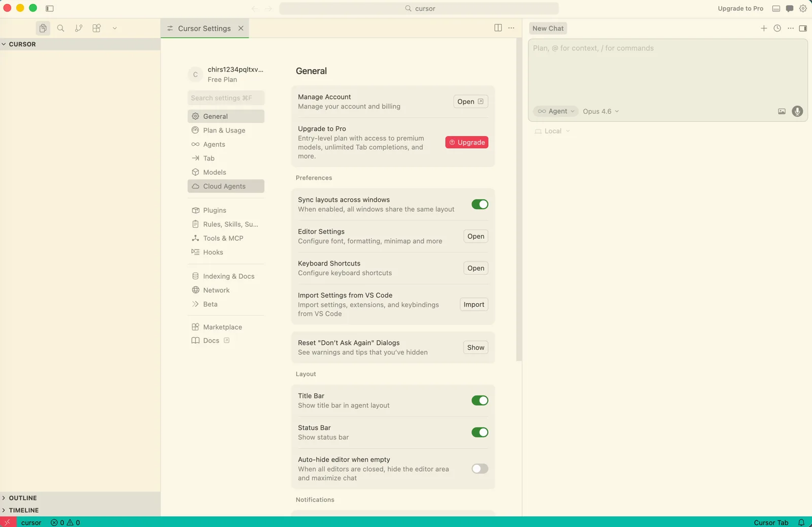Open the Search view icon

61,28
